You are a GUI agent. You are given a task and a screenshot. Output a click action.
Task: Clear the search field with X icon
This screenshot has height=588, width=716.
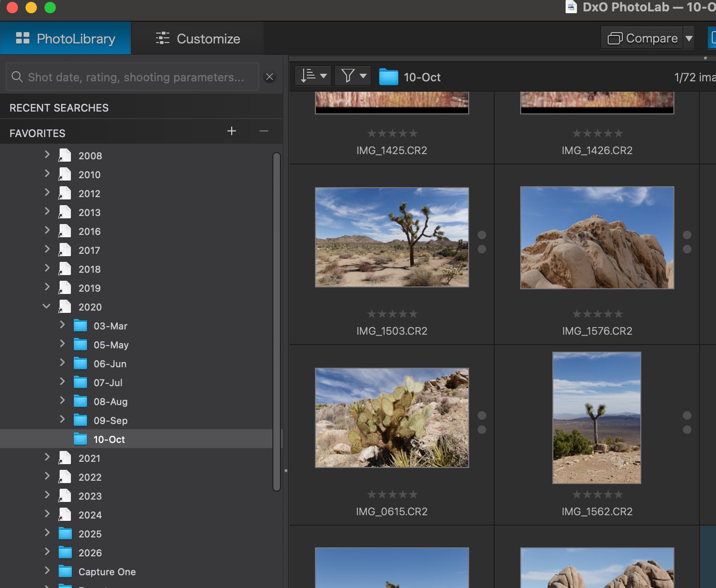click(x=270, y=77)
